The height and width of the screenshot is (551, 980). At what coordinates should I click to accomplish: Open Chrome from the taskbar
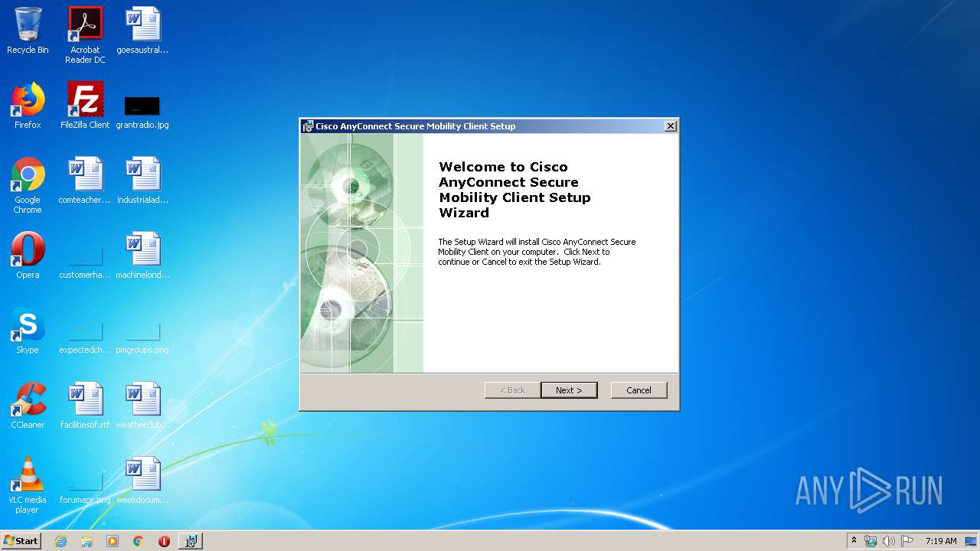click(139, 541)
